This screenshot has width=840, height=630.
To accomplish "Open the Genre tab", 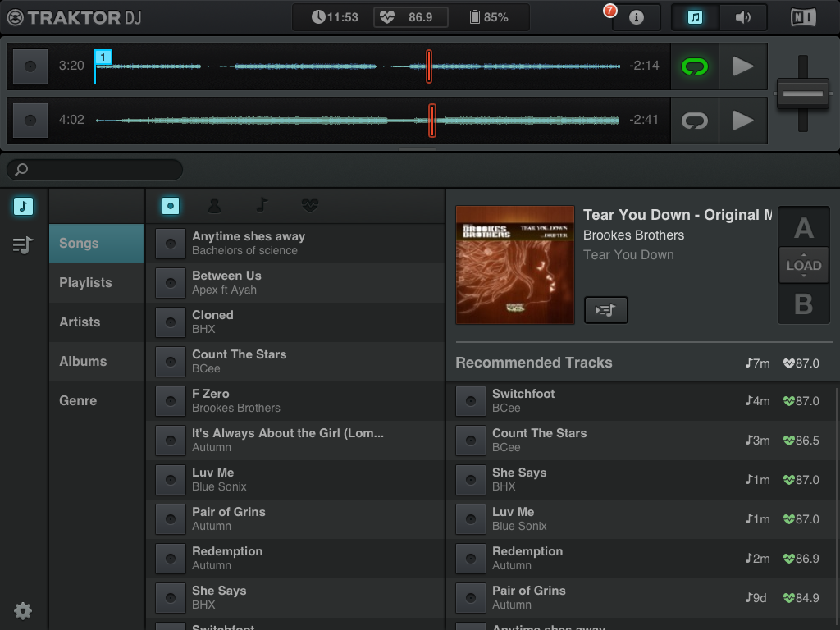I will pyautogui.click(x=97, y=400).
